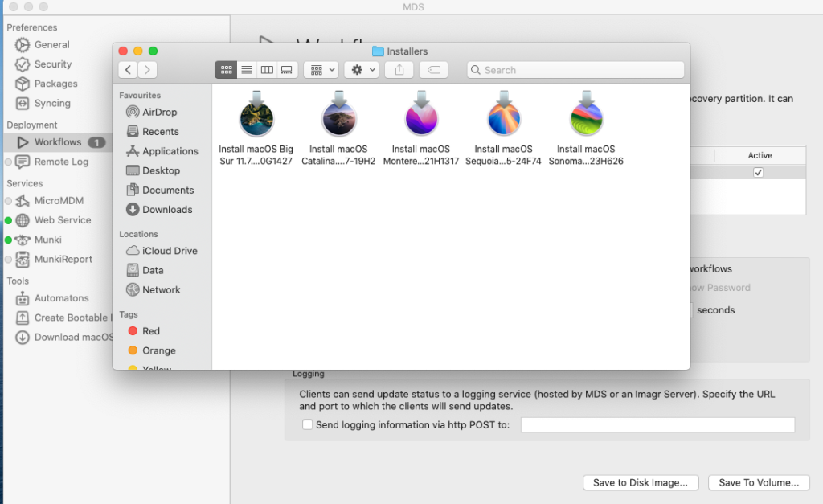
Task: Open Security preferences in MDS sidebar
Action: tap(43, 64)
